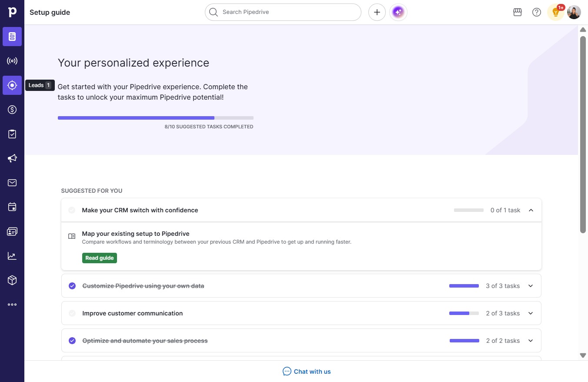Open Insights chart icon
Image resolution: width=588 pixels, height=382 pixels.
tap(12, 256)
